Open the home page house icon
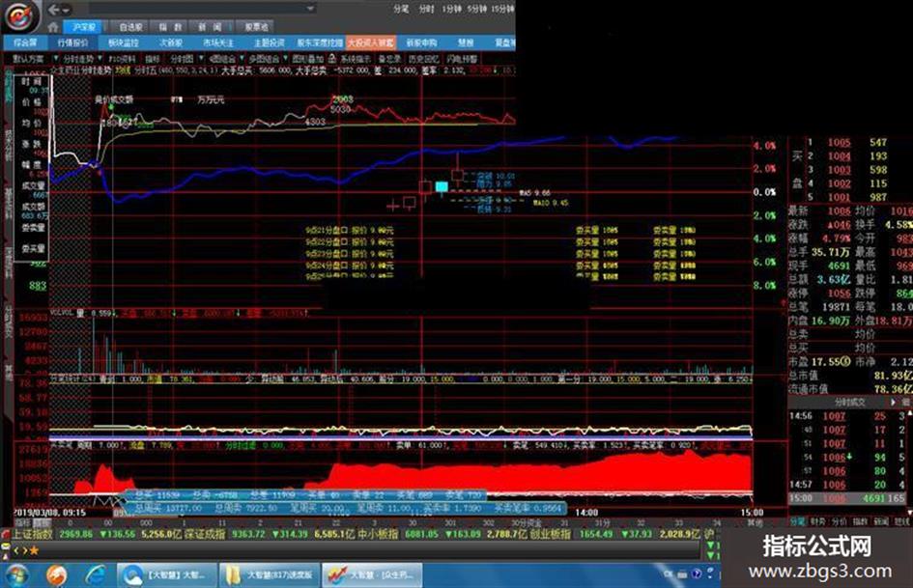 [x=53, y=27]
